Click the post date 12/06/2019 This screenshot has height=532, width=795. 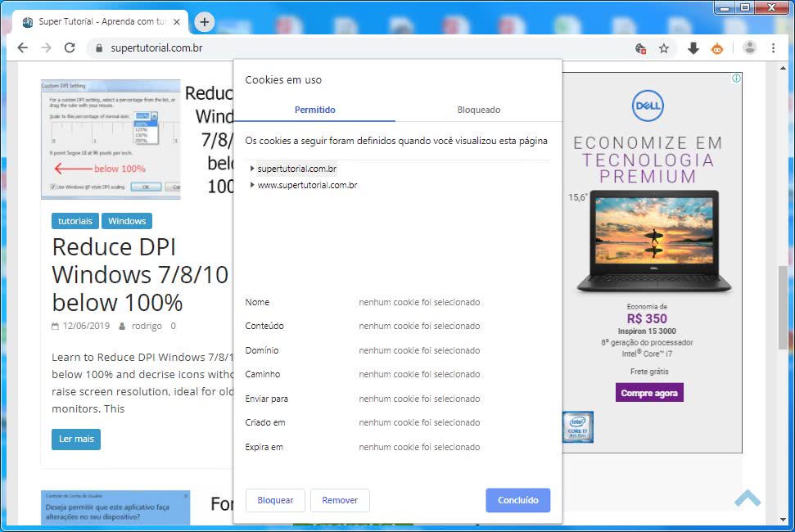(86, 326)
